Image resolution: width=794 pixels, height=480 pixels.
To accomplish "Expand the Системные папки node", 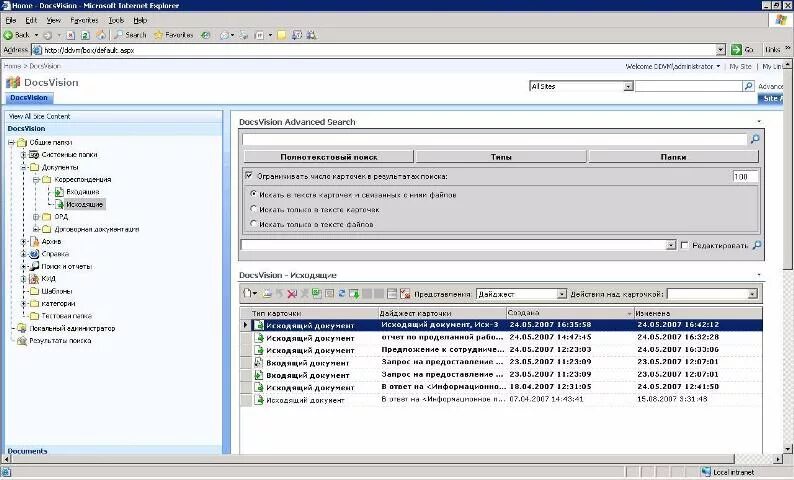I will point(23,155).
